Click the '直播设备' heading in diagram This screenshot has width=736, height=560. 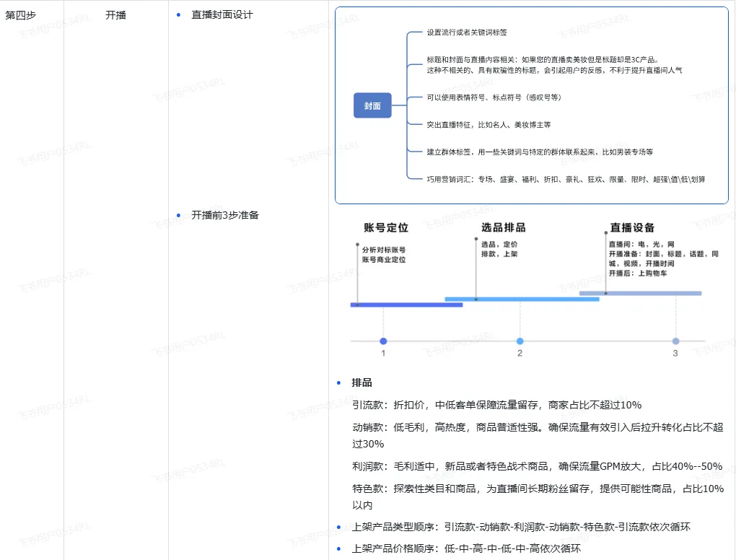(x=632, y=227)
